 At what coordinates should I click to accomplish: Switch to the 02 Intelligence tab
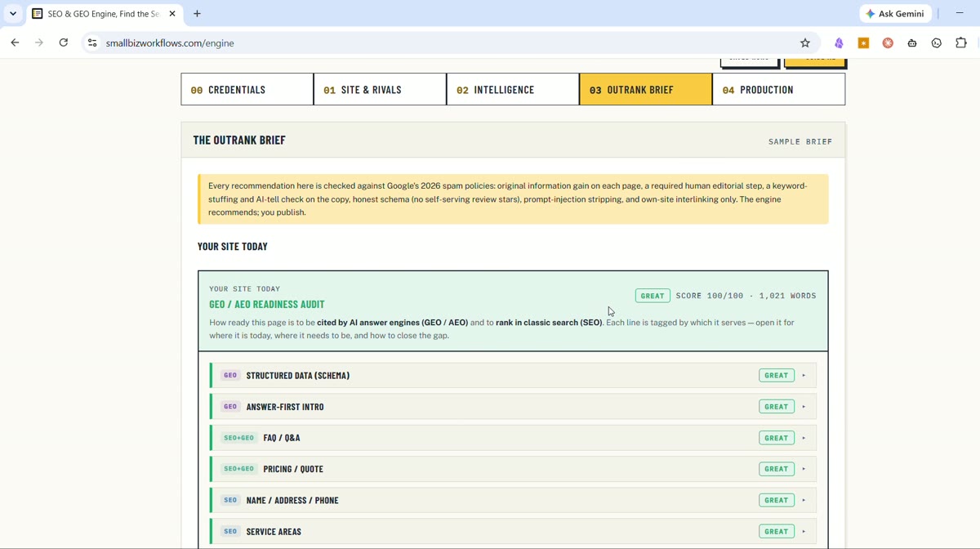[513, 90]
